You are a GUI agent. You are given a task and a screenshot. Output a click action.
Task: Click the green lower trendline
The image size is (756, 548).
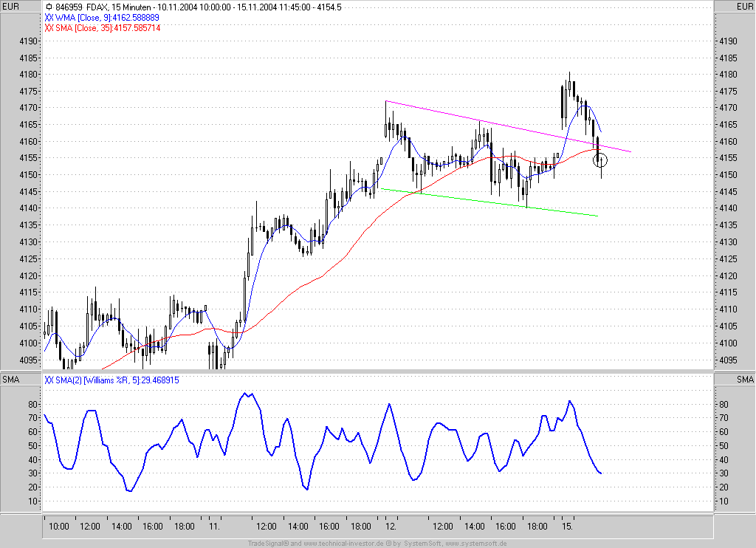(489, 202)
